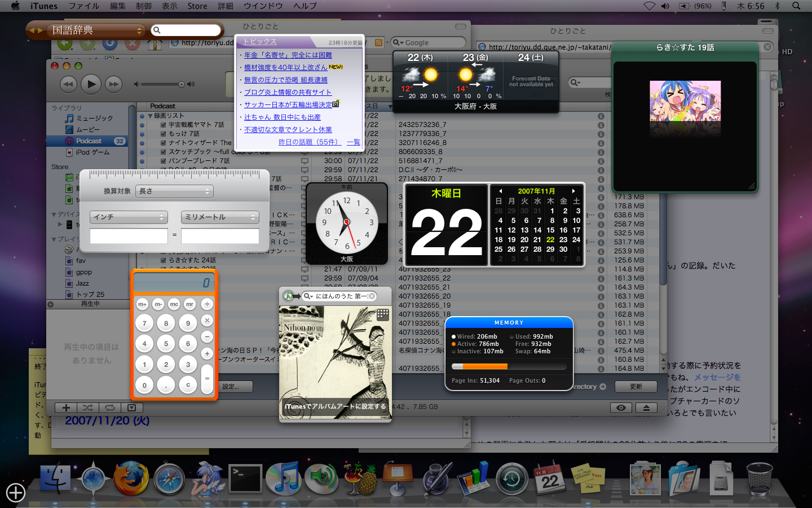The image size is (812, 508).
Task: Open iTunes icon in the Dock
Action: click(283, 479)
